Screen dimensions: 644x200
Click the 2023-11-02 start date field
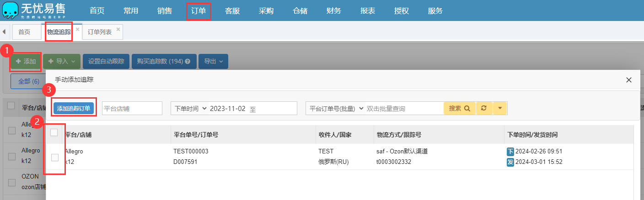click(228, 109)
